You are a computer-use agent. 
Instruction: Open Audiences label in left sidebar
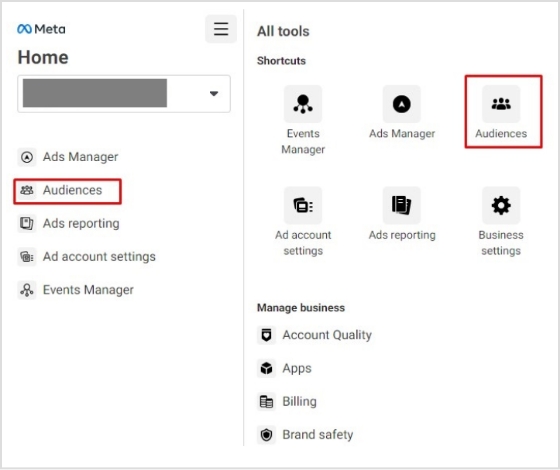tap(72, 190)
